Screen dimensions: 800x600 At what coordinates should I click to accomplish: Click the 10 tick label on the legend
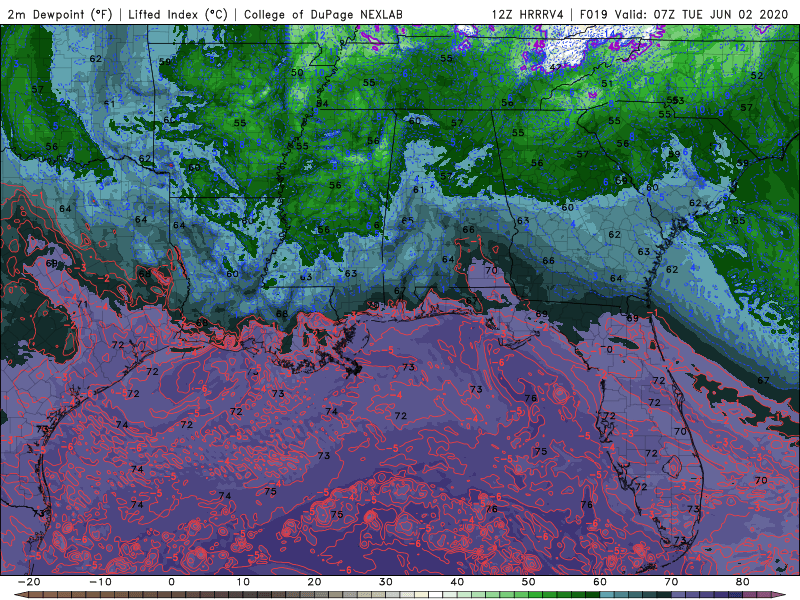click(243, 582)
